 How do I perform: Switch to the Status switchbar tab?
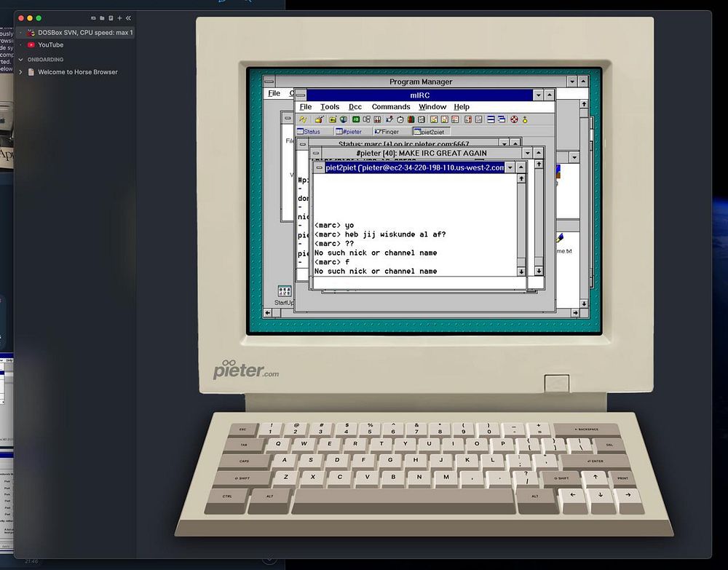click(314, 131)
